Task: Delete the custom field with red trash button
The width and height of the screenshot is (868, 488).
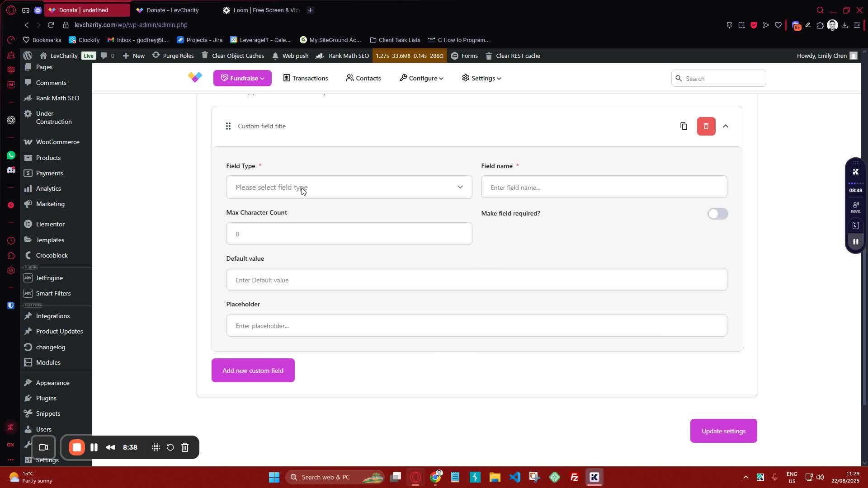Action: (x=706, y=126)
